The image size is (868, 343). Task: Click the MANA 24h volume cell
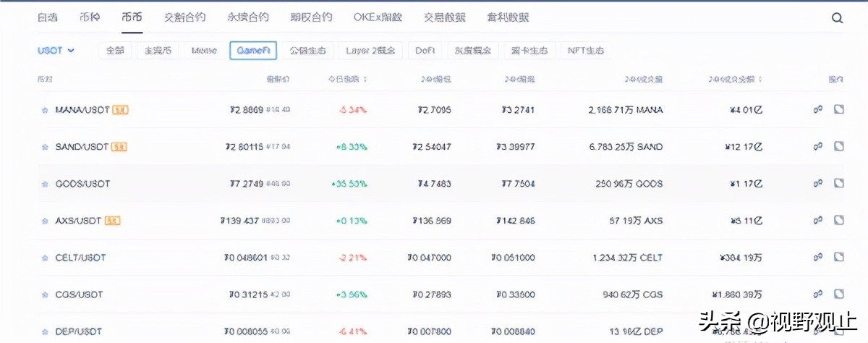[x=626, y=110]
